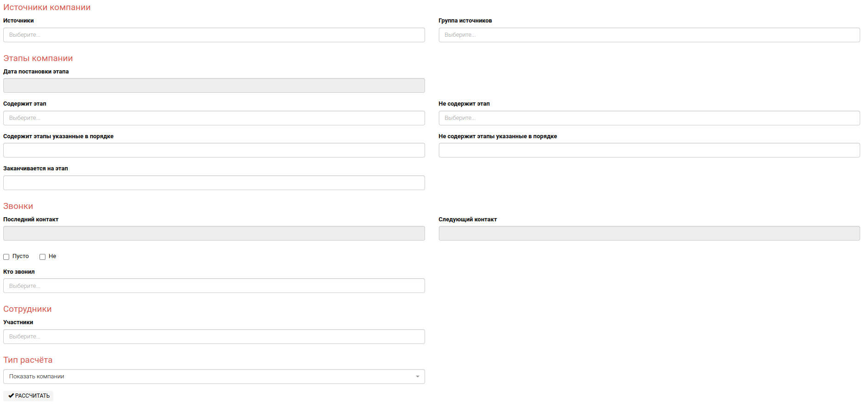Click the Заканчивается на этап input

(x=214, y=183)
